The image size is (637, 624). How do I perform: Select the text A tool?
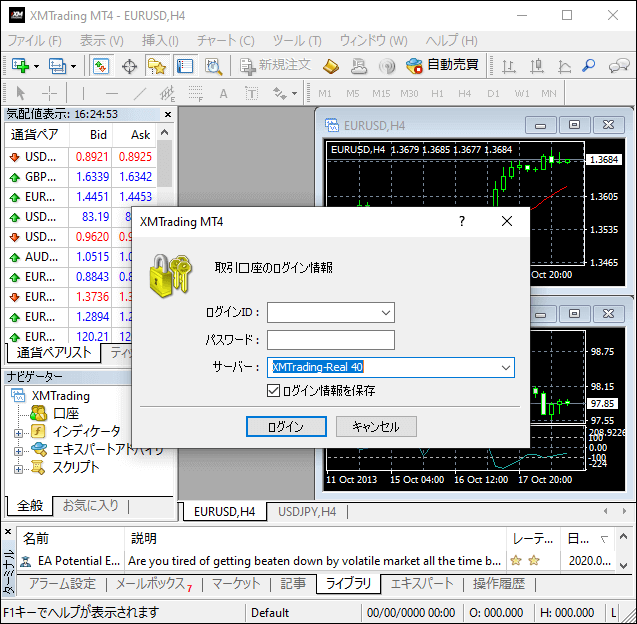point(223,94)
